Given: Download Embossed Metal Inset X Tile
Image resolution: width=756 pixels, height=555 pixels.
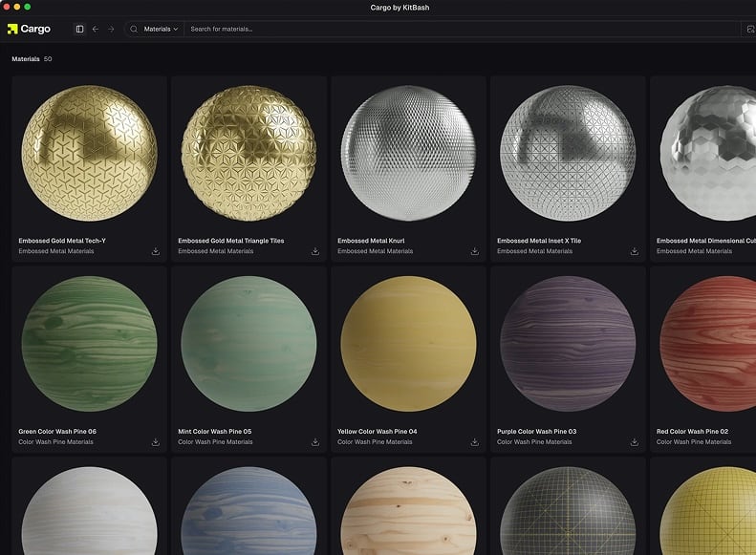Looking at the screenshot, I should coord(635,251).
